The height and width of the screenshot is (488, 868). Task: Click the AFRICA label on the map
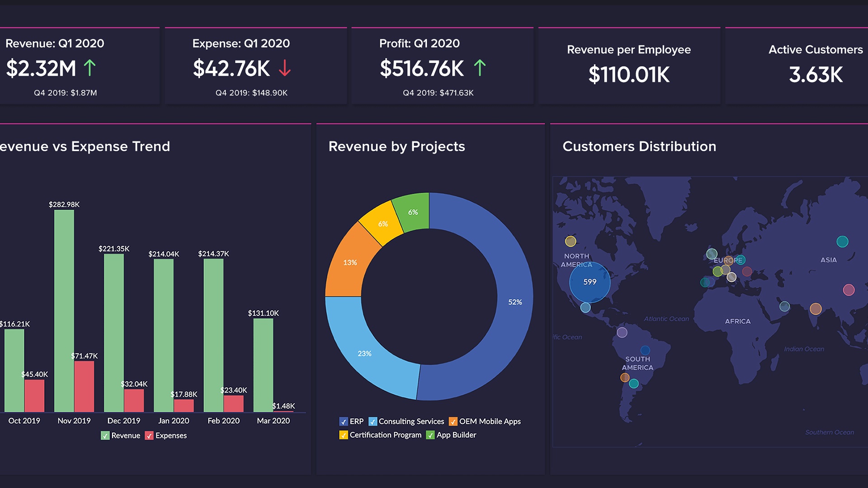[738, 321]
